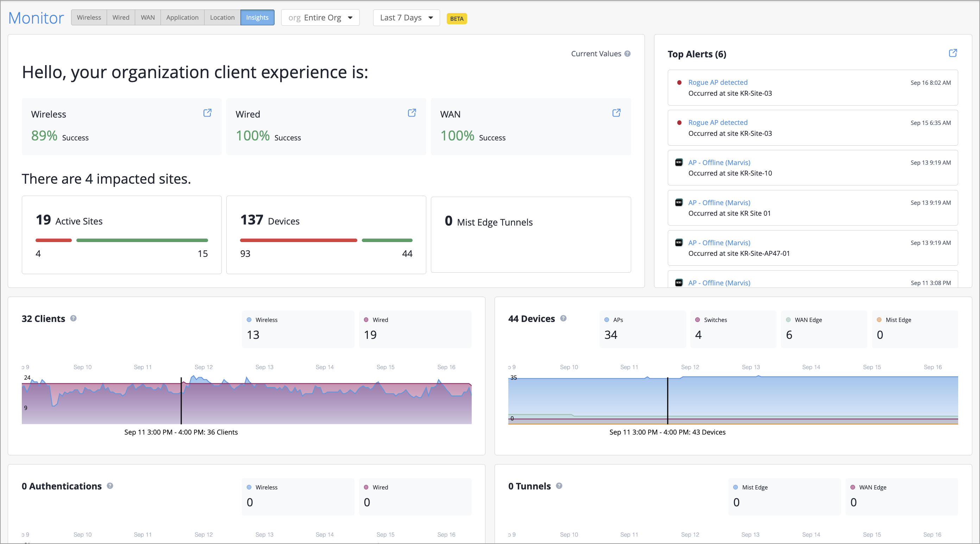Open the Wireless success details via its external-link icon
This screenshot has height=544, width=980.
click(207, 113)
